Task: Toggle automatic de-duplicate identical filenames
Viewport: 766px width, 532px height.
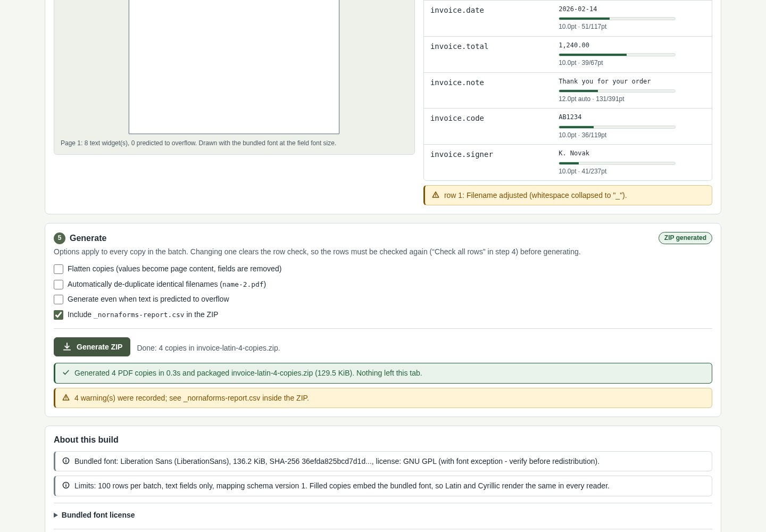Action: [59, 285]
